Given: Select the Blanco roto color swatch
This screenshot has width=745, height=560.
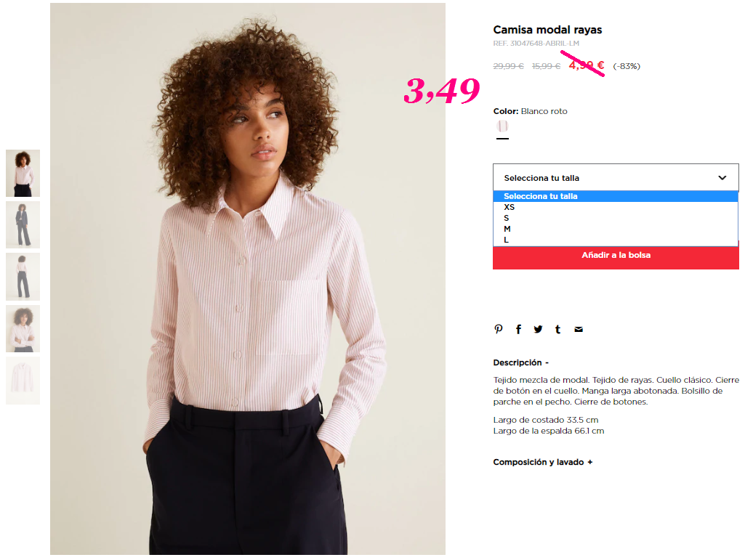Looking at the screenshot, I should (502, 126).
